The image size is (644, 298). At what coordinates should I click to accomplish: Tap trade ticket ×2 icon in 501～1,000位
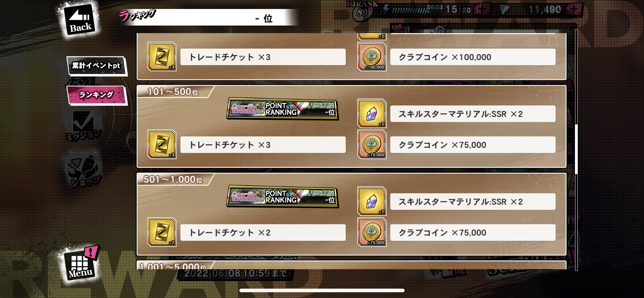(162, 232)
